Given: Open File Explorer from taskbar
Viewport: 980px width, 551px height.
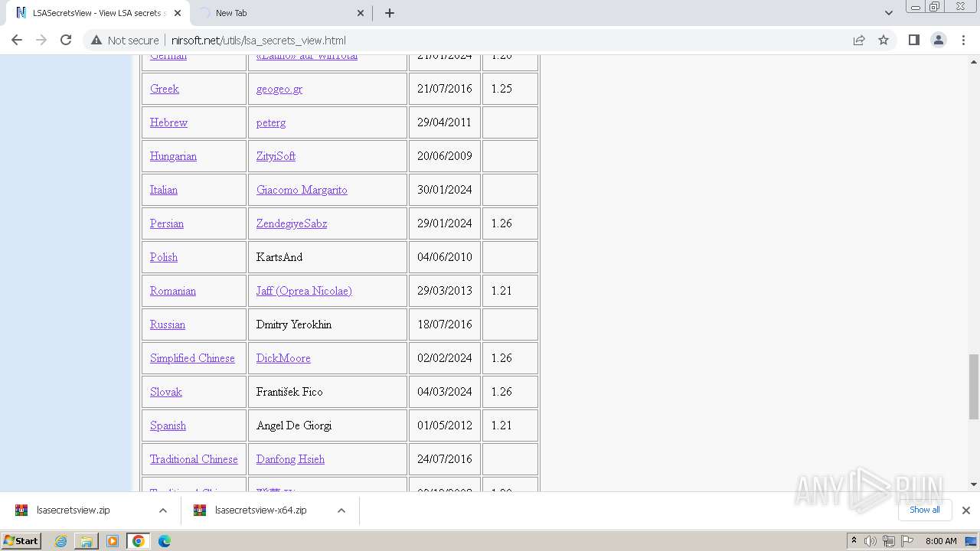Looking at the screenshot, I should point(87,541).
